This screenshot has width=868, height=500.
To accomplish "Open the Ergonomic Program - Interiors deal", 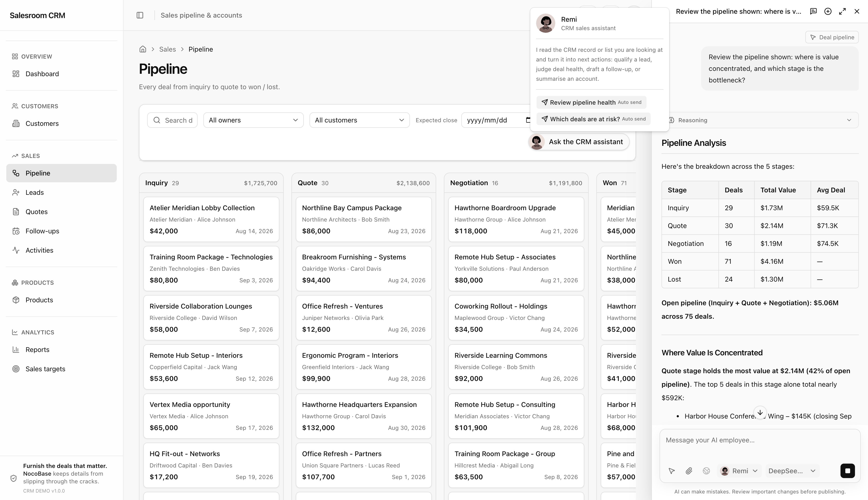I will 364,367.
